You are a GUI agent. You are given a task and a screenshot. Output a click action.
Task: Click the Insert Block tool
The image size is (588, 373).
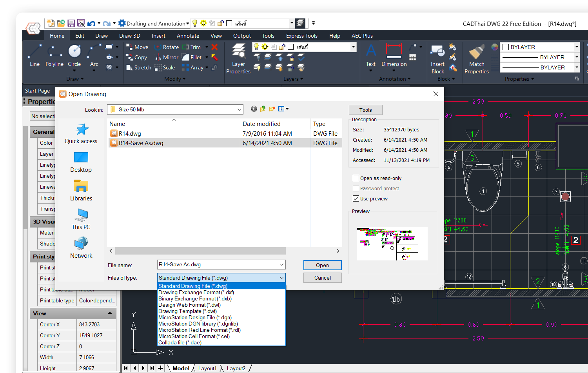pos(438,59)
